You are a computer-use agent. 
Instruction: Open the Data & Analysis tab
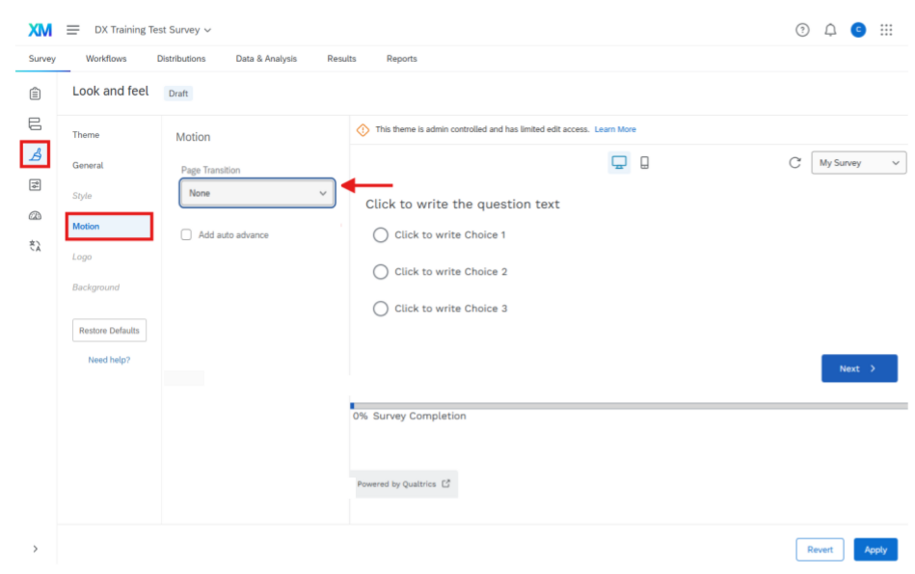266,59
